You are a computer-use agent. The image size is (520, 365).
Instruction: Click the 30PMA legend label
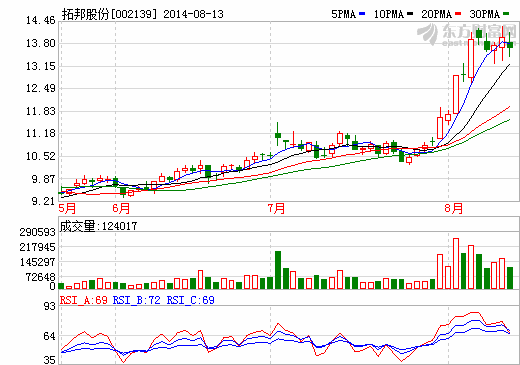pyautogui.click(x=485, y=14)
